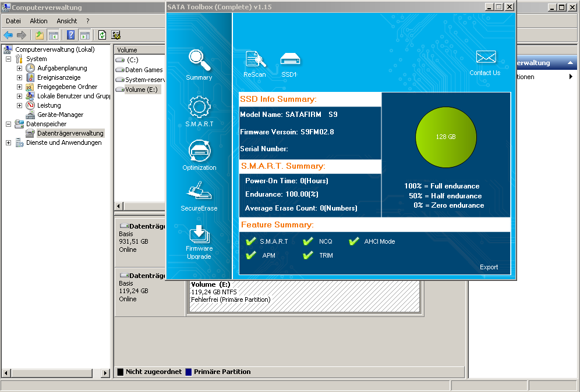Click the tree pane horizontal scrollbar left arrow

coord(6,373)
